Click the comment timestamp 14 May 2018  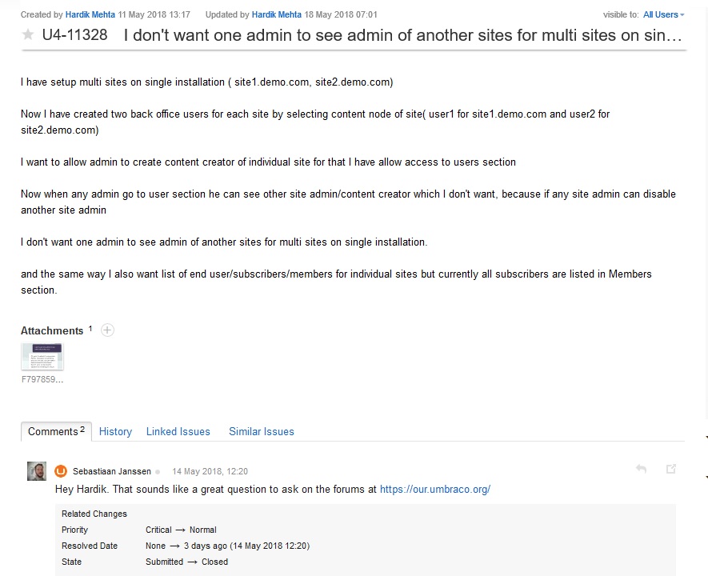[210, 471]
